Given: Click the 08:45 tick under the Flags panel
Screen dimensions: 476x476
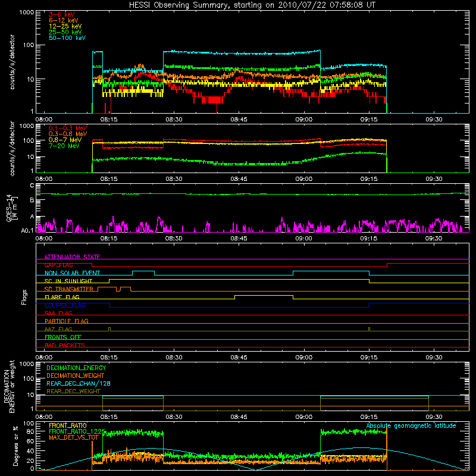Looking at the screenshot, I should pos(239,358).
